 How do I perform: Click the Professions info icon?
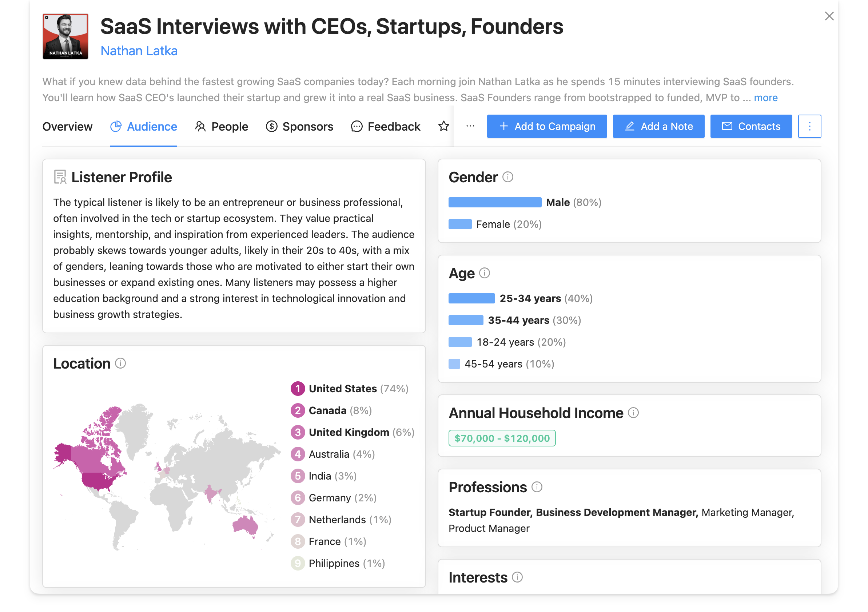pyautogui.click(x=537, y=487)
